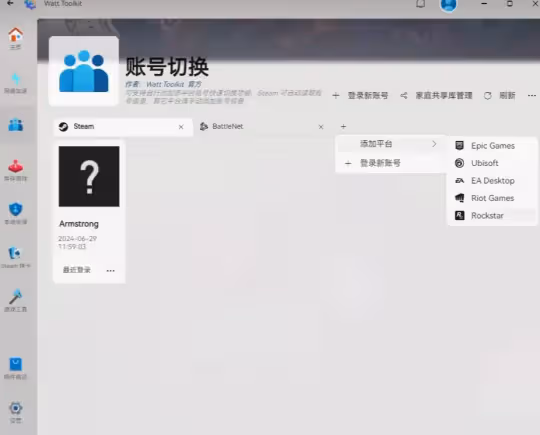The image size is (540, 435).
Task: Close the BattleNet tab
Action: pos(321,127)
